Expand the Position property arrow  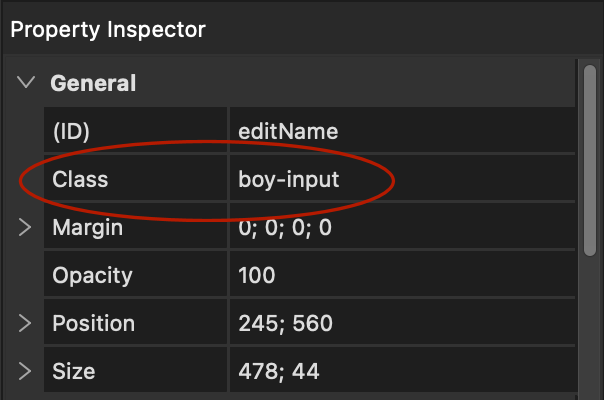coord(26,324)
